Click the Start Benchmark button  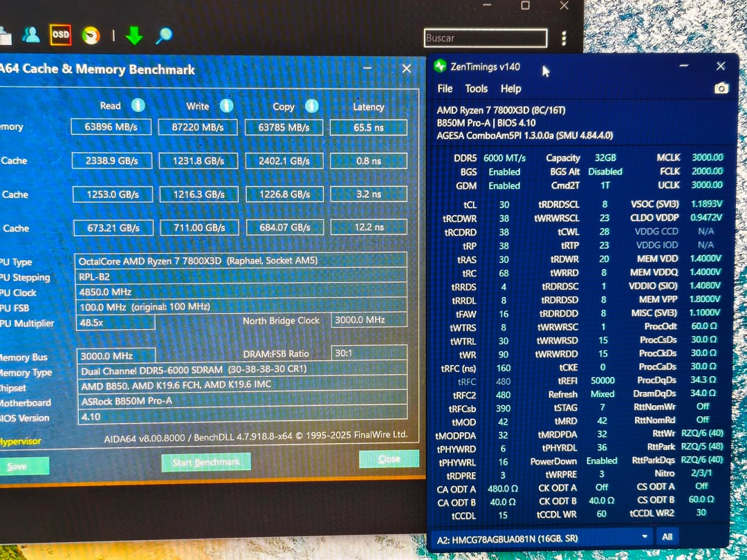(x=206, y=463)
